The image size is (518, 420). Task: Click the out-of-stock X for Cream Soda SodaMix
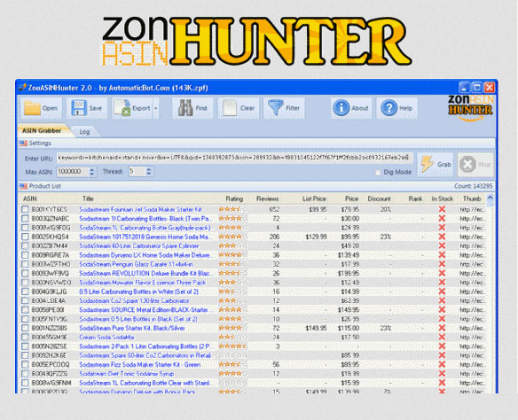coord(442,338)
